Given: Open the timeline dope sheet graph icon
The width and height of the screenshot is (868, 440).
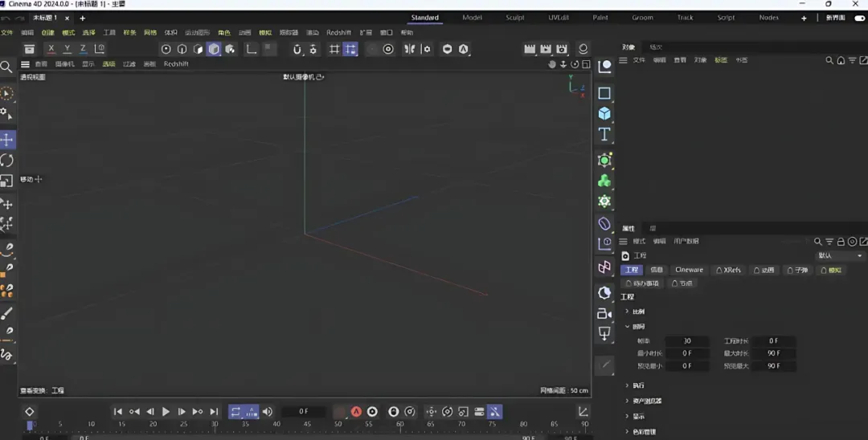Looking at the screenshot, I should (583, 411).
